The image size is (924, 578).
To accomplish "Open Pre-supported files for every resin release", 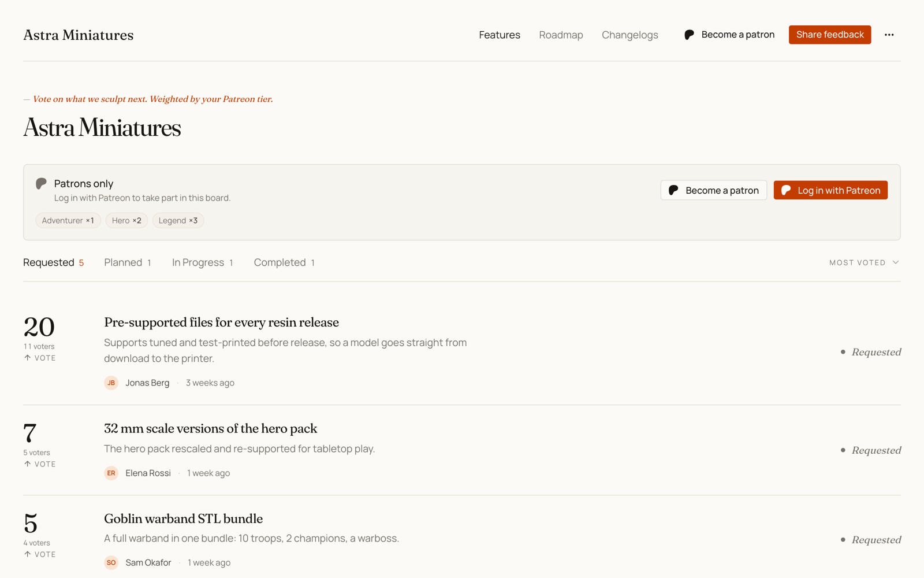I will tap(221, 322).
